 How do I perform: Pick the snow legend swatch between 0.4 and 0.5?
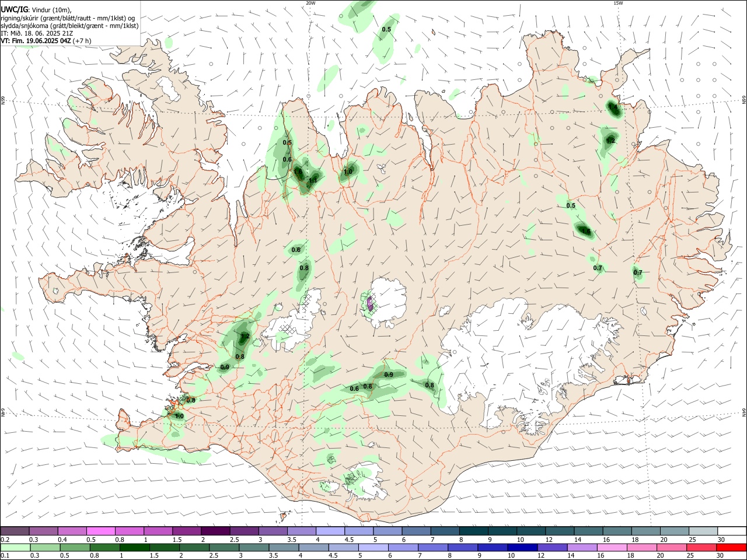[x=72, y=531]
